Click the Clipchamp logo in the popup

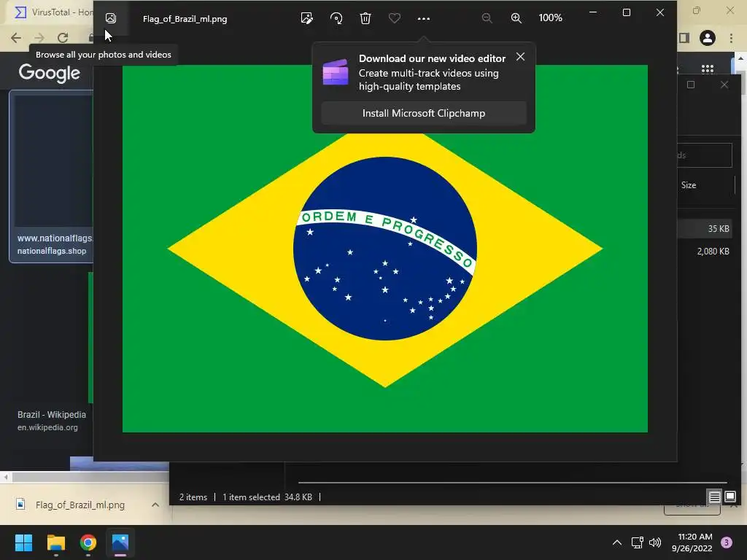point(336,72)
